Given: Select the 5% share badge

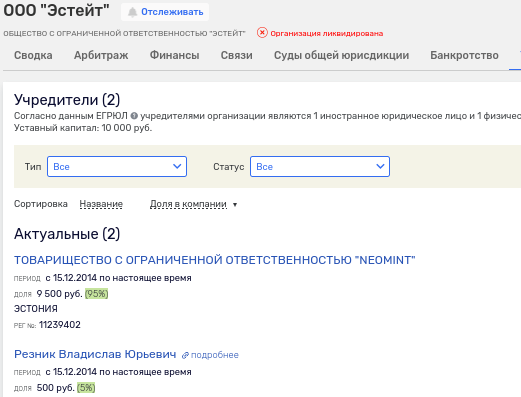Looking at the screenshot, I should click(86, 388).
